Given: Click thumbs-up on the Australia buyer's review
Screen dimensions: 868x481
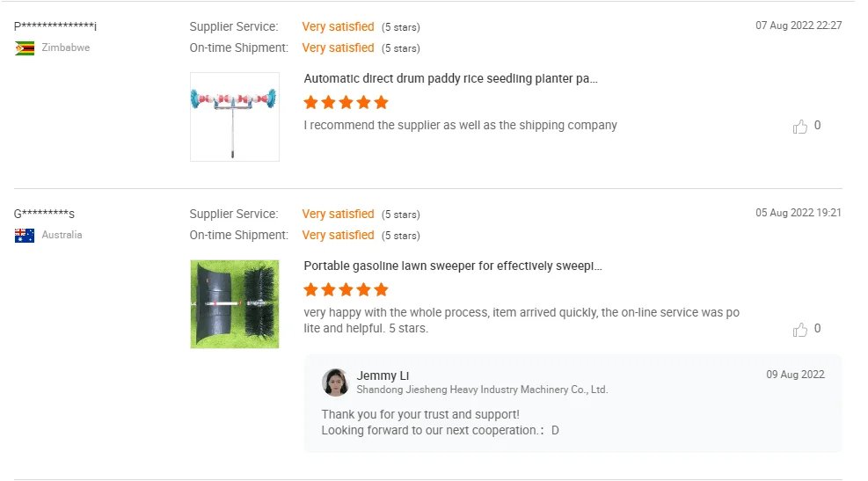Looking at the screenshot, I should point(800,330).
